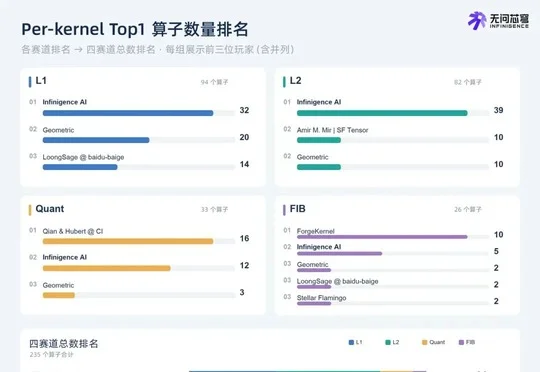Click the Amir M. Mir bar in L2 card

pyautogui.click(x=319, y=140)
